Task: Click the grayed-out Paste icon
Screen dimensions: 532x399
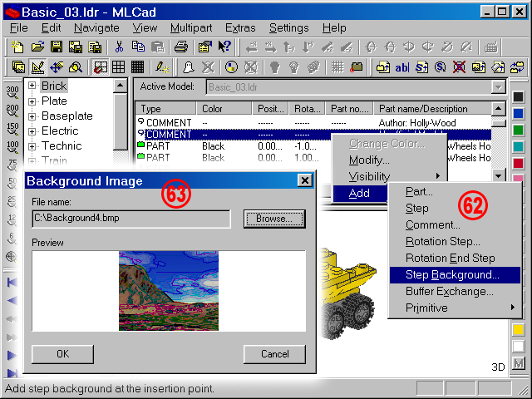Action: (157, 47)
